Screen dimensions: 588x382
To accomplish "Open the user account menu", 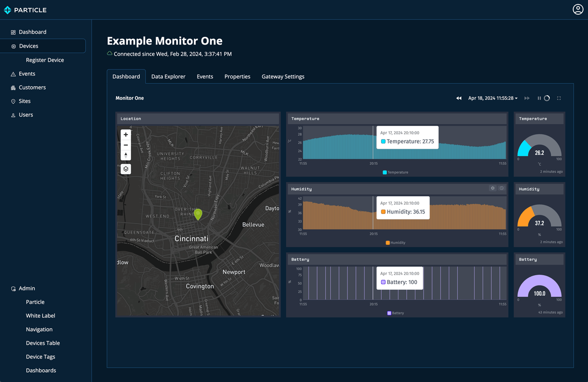I will tap(578, 9).
